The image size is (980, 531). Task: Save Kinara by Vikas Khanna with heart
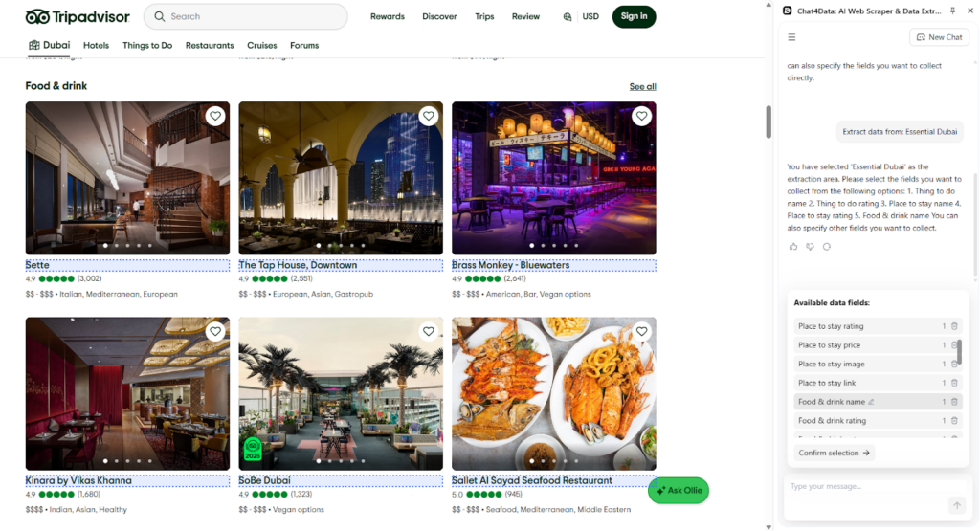pyautogui.click(x=215, y=332)
